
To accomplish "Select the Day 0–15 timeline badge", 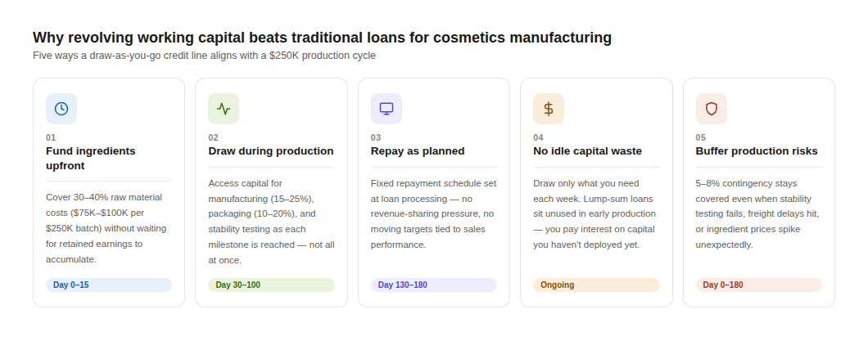I will coord(109,285).
